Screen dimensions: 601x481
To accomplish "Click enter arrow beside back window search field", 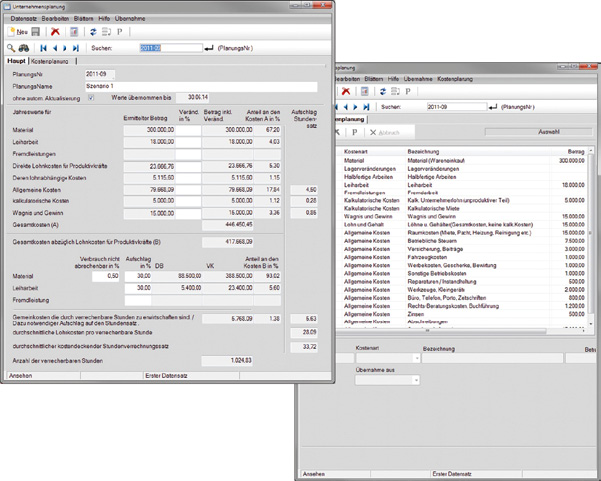I will point(493,107).
